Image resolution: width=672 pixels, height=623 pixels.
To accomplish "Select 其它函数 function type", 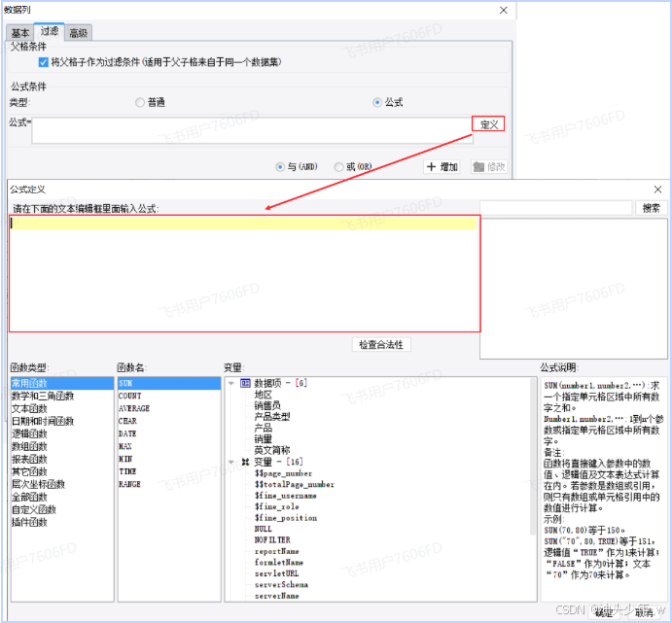I will pos(62,471).
